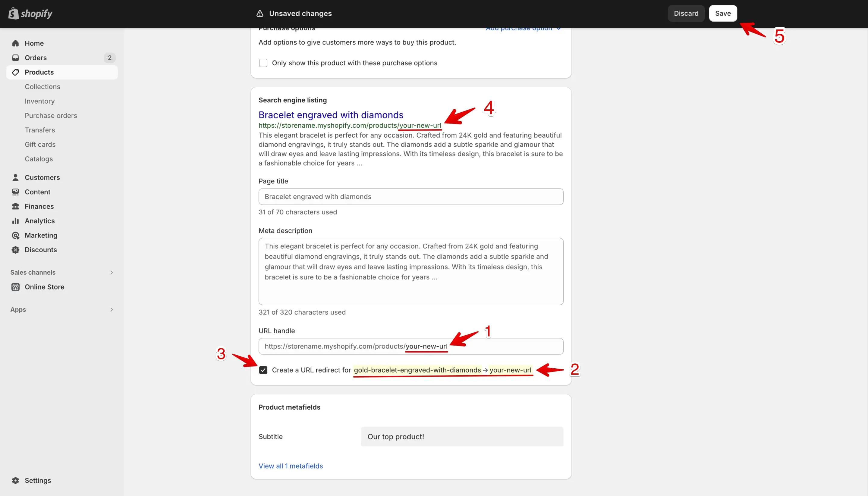This screenshot has height=496, width=868.
Task: Click the Subtitle label in the metafields card
Action: (x=270, y=437)
